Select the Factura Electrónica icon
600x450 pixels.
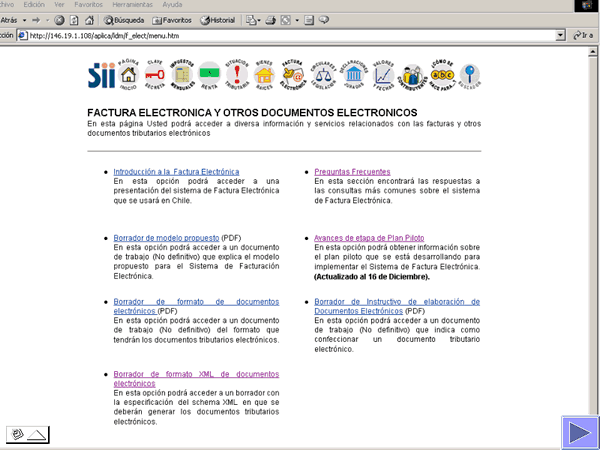pos(293,75)
